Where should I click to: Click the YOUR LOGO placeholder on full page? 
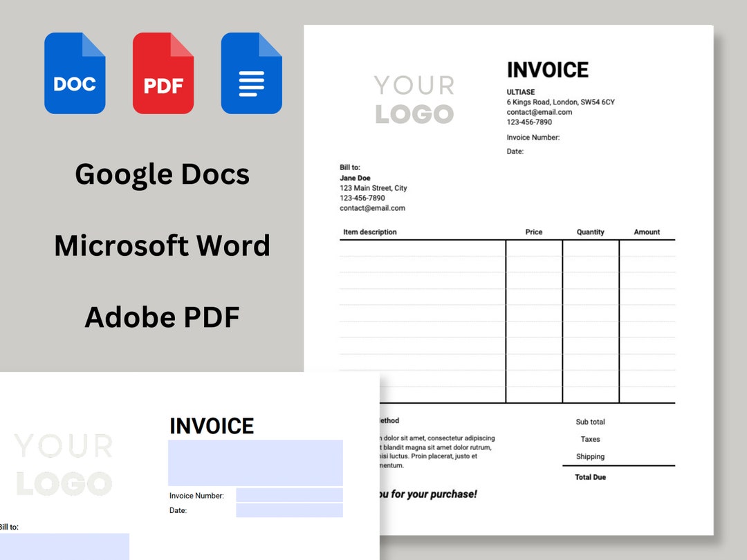coord(414,100)
